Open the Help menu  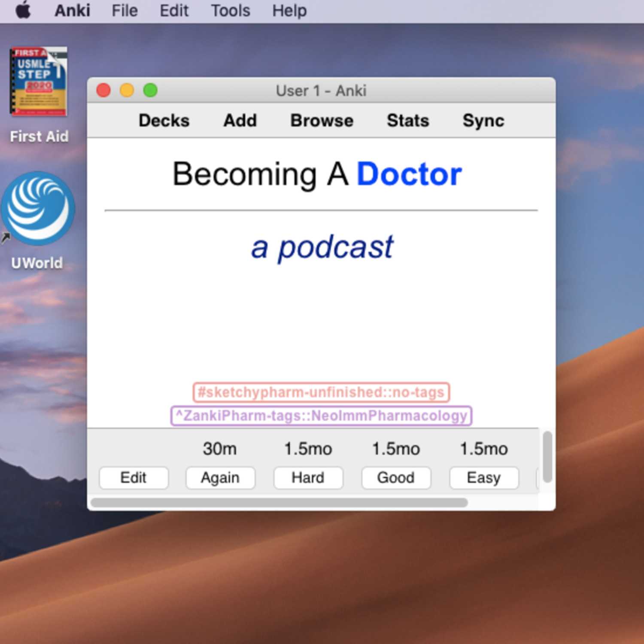tap(289, 10)
